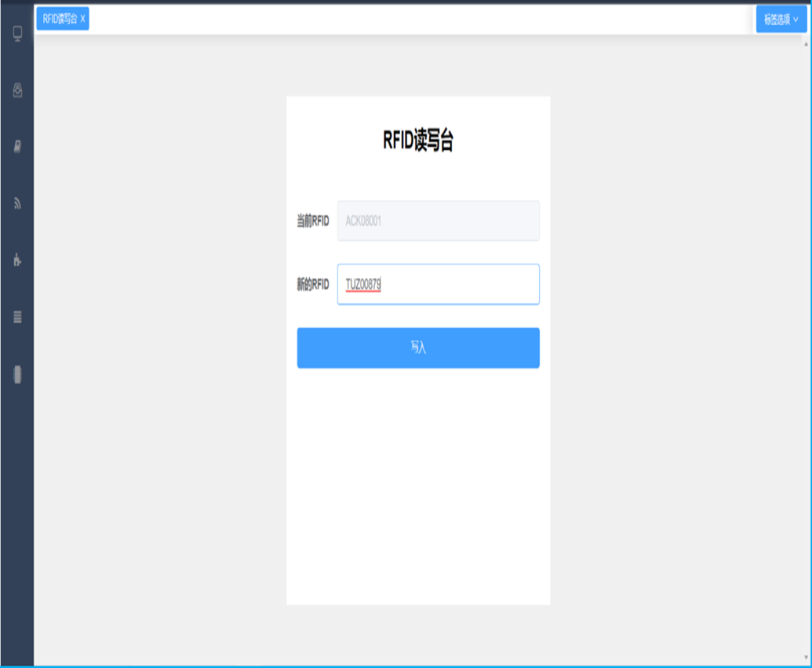Viewport: 812px width, 668px height.
Task: Click the chevron arrow on 标签选项
Action: point(796,20)
